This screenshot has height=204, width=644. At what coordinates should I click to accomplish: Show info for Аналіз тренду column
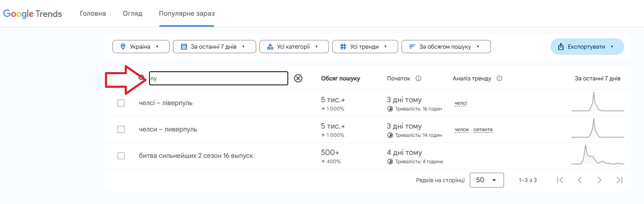point(499,78)
